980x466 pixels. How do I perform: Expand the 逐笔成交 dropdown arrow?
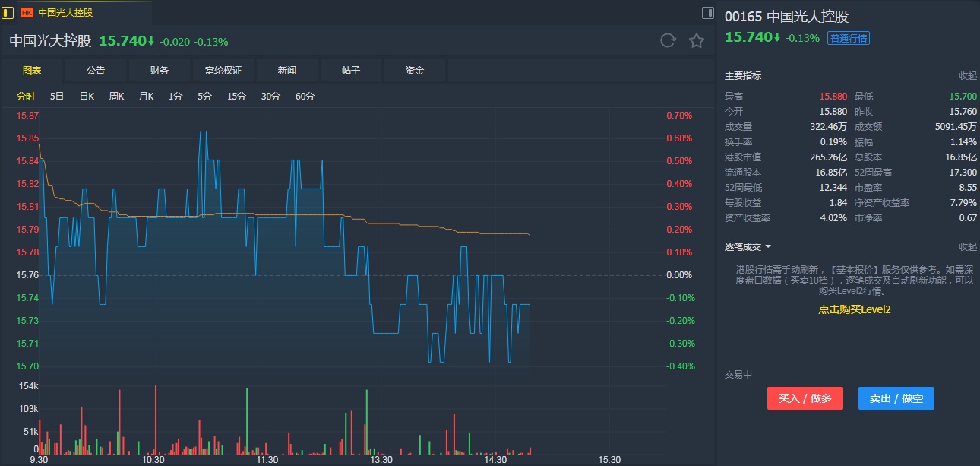[x=768, y=246]
